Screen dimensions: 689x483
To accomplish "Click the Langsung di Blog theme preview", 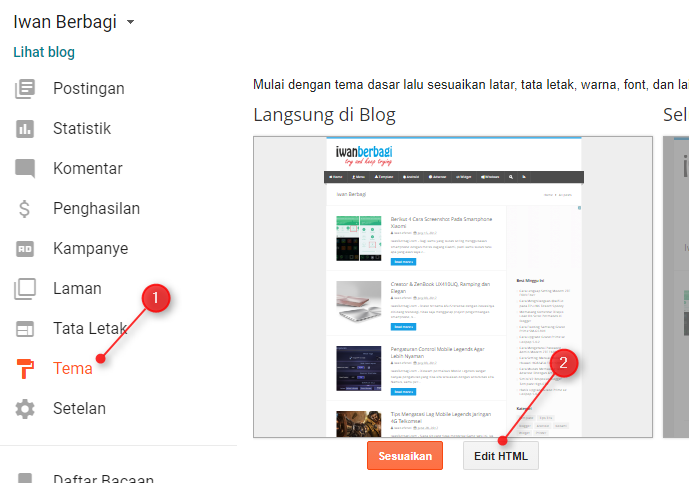I will point(453,287).
